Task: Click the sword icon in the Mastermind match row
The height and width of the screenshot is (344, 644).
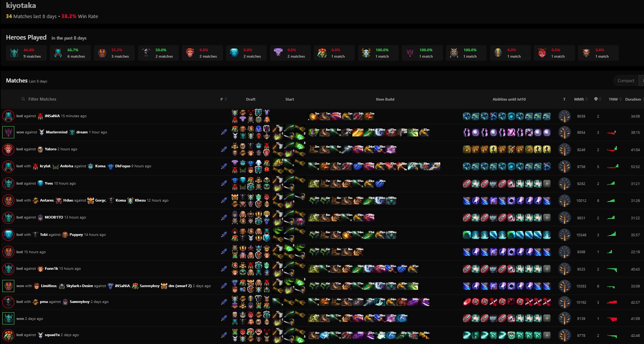Action: pos(224,132)
